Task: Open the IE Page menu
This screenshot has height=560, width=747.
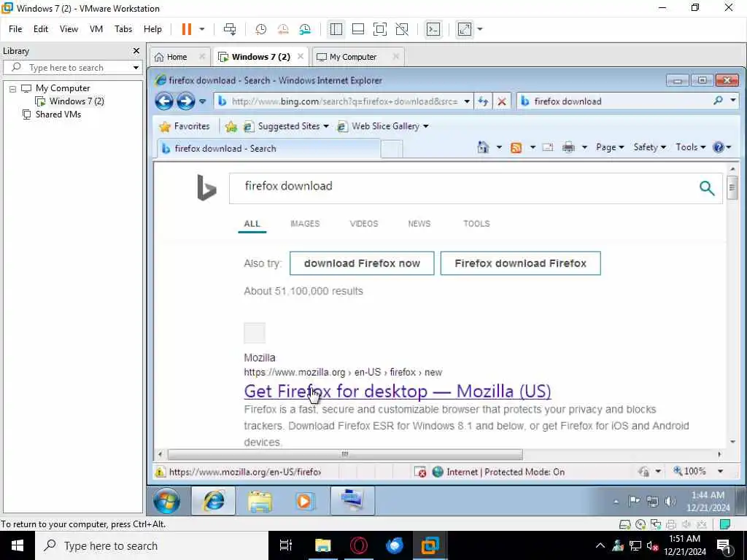Action: (610, 147)
